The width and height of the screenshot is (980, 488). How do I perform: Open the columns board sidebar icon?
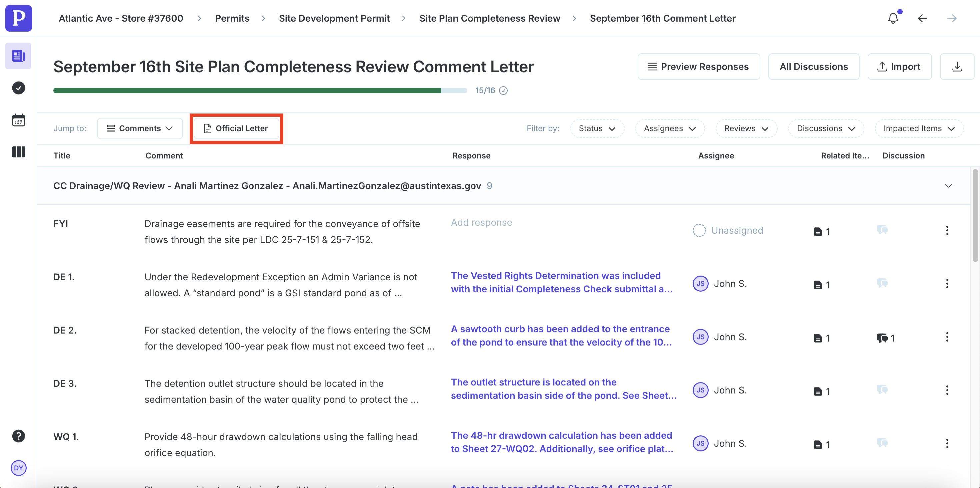click(x=18, y=152)
